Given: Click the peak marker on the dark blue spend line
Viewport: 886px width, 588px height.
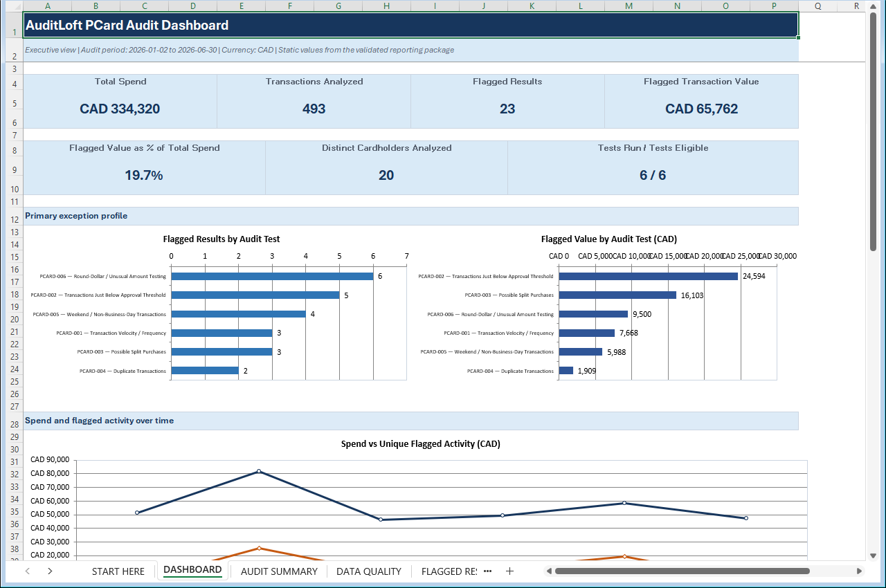Looking at the screenshot, I should (x=259, y=471).
